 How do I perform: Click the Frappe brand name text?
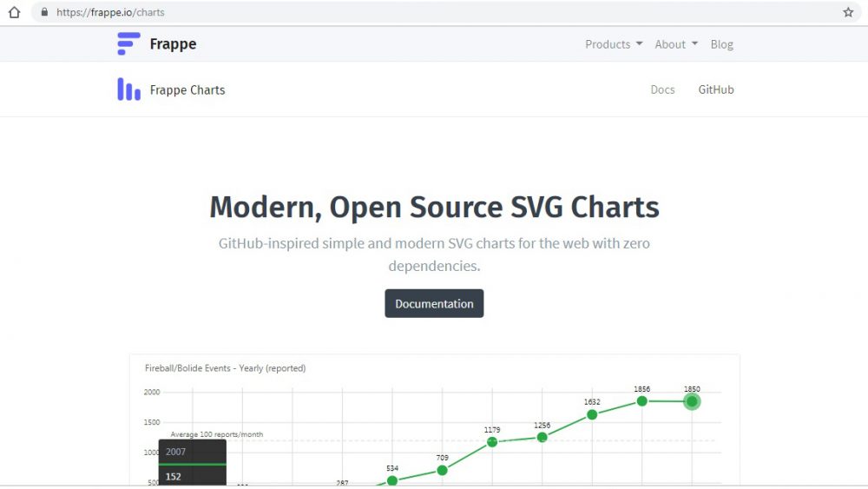click(x=173, y=44)
